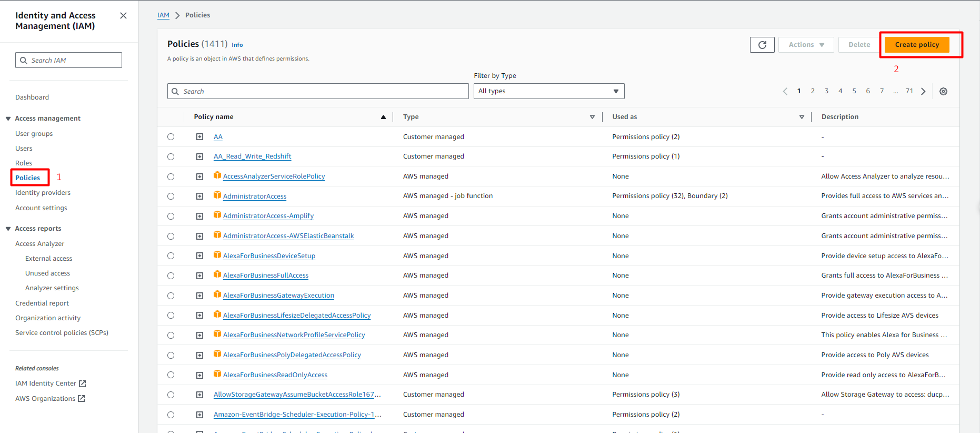Expand AllowStorageGatewayAssumeBucketAccessRole row details
The image size is (980, 433).
(x=199, y=395)
